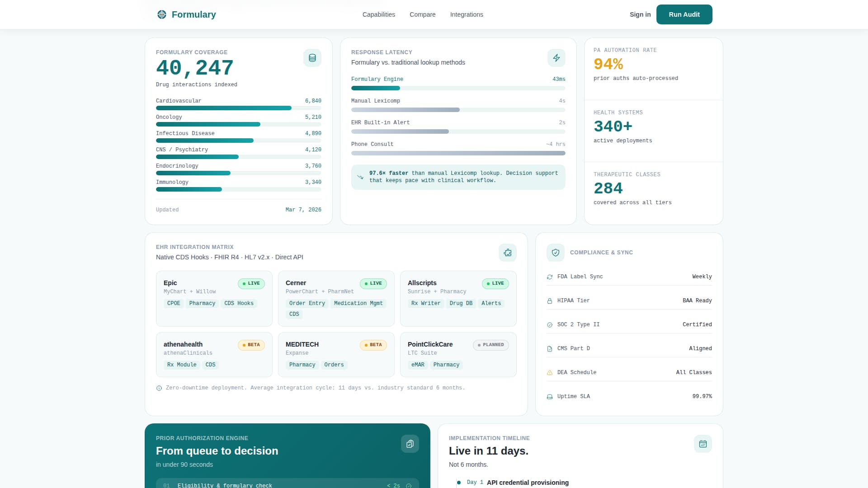Image resolution: width=868 pixels, height=488 pixels.
Task: Click the Manual Lexicomp latency bar
Action: 458,110
